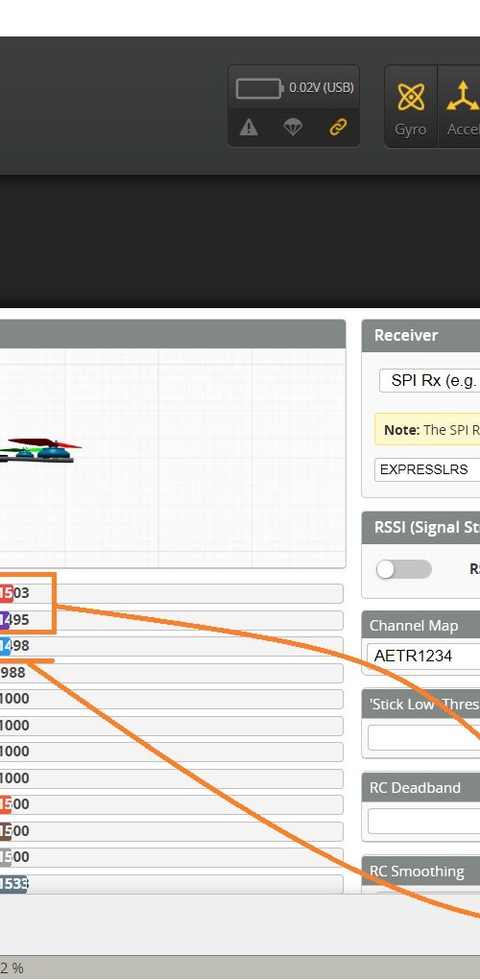
Task: Click the purple 1495 pitch channel bar
Action: [171, 620]
